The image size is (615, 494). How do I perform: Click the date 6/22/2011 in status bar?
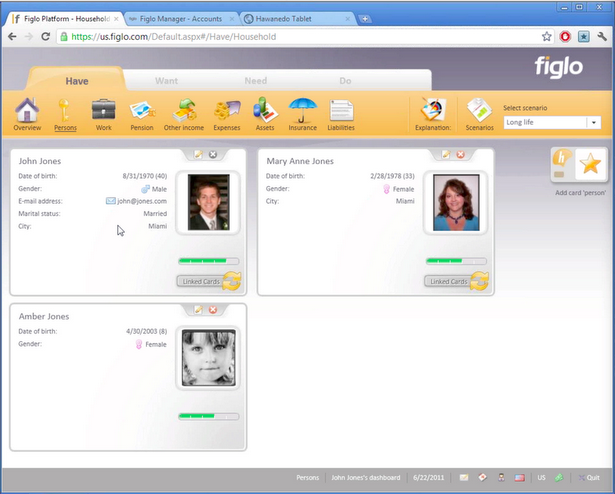(x=428, y=478)
